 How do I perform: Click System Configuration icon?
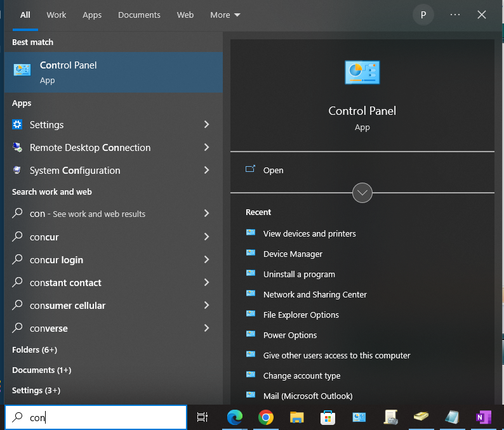point(17,170)
